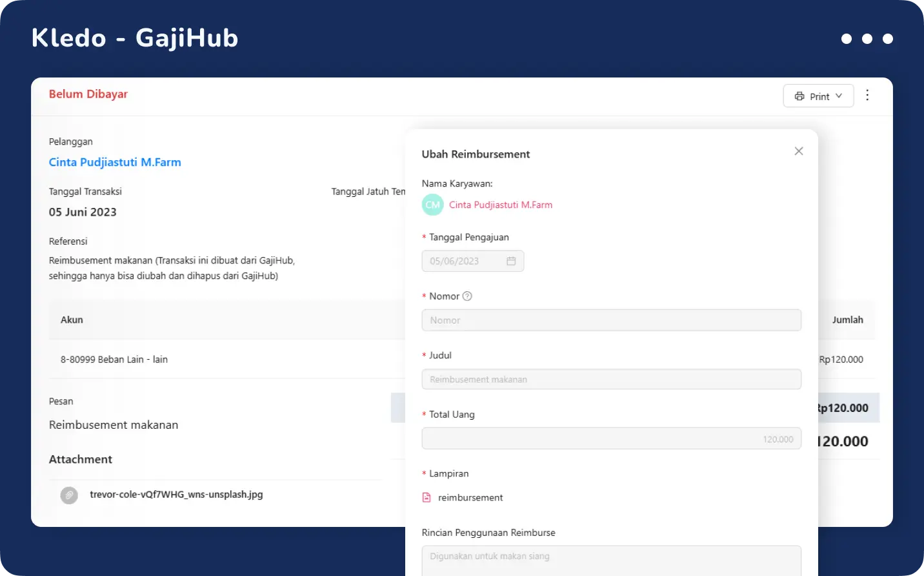Viewport: 924px width, 576px height.
Task: Click the Rp120.000 amount in table row
Action: (x=841, y=360)
